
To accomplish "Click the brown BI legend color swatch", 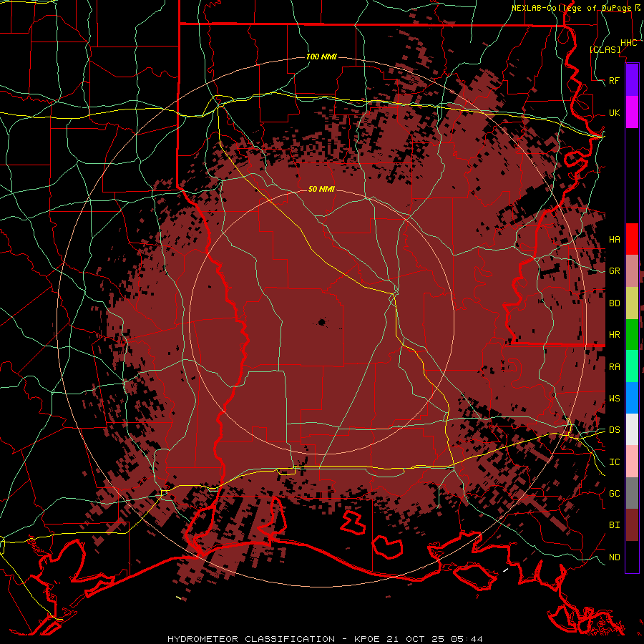I will pyautogui.click(x=632, y=525).
